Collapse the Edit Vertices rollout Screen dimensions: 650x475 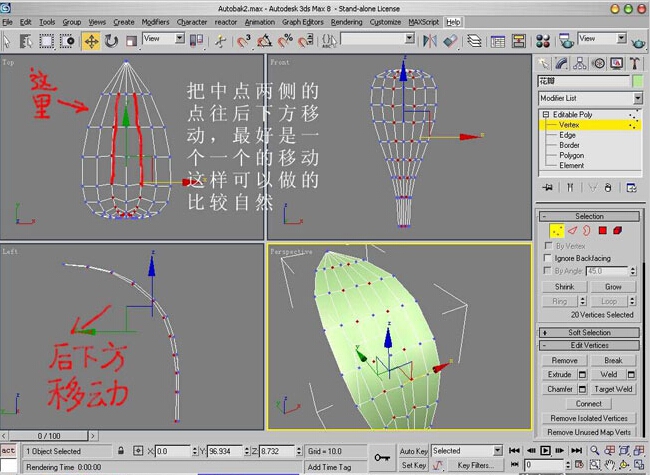click(x=589, y=345)
